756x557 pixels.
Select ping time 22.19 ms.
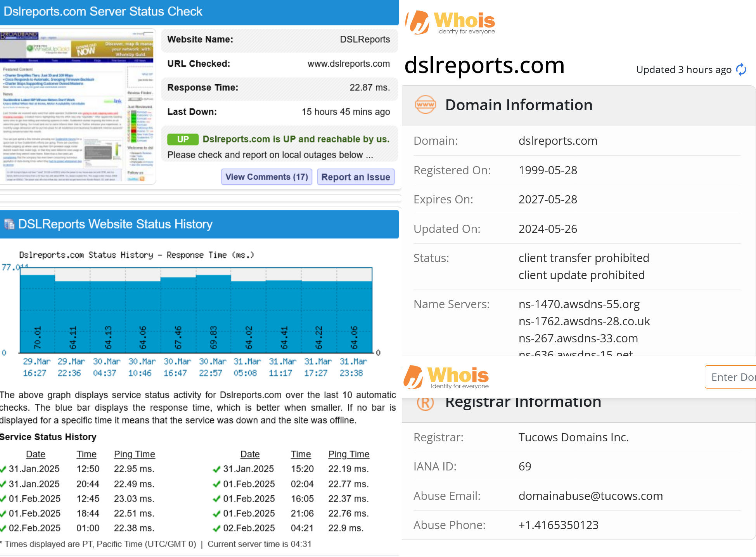[348, 469]
